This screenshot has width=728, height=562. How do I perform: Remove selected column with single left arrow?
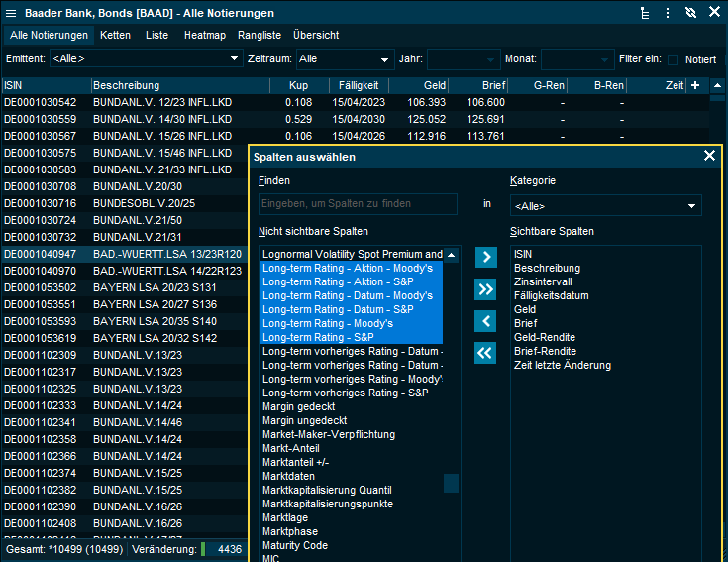[485, 321]
